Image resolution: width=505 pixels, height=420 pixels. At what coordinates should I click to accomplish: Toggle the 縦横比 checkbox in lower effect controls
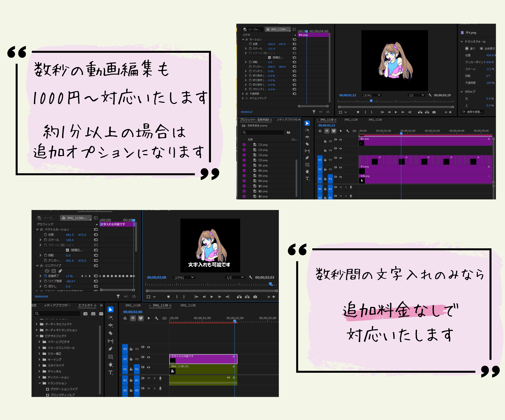click(68, 250)
